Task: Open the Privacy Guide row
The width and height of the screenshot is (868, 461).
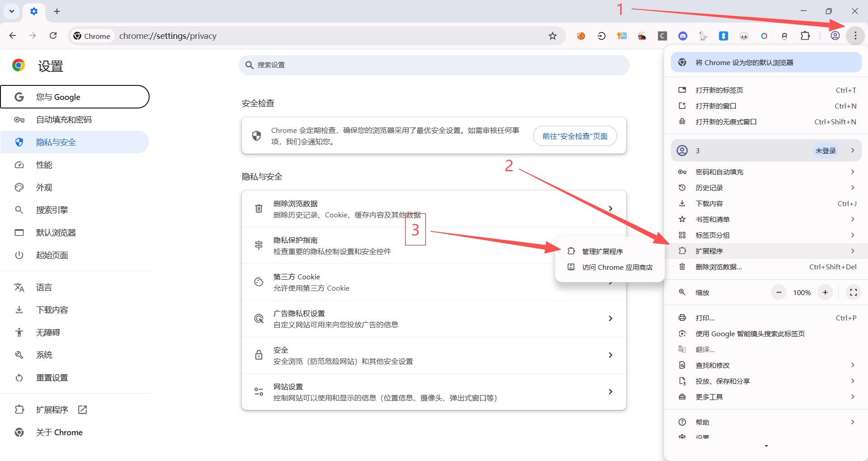Action: 434,245
